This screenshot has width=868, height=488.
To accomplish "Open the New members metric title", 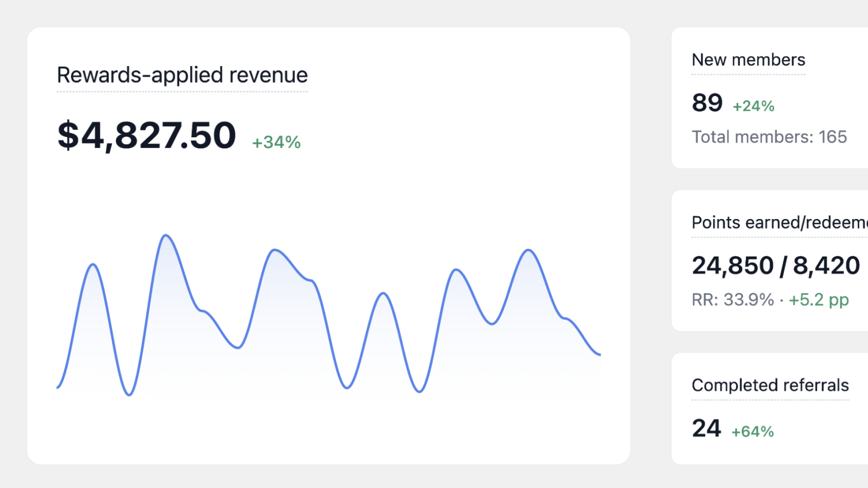I will [748, 60].
